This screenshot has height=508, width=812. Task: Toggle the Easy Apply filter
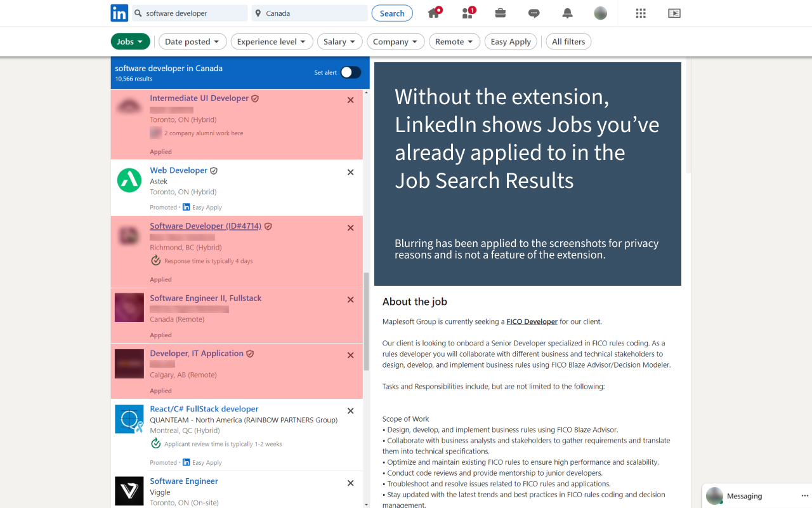click(x=511, y=42)
